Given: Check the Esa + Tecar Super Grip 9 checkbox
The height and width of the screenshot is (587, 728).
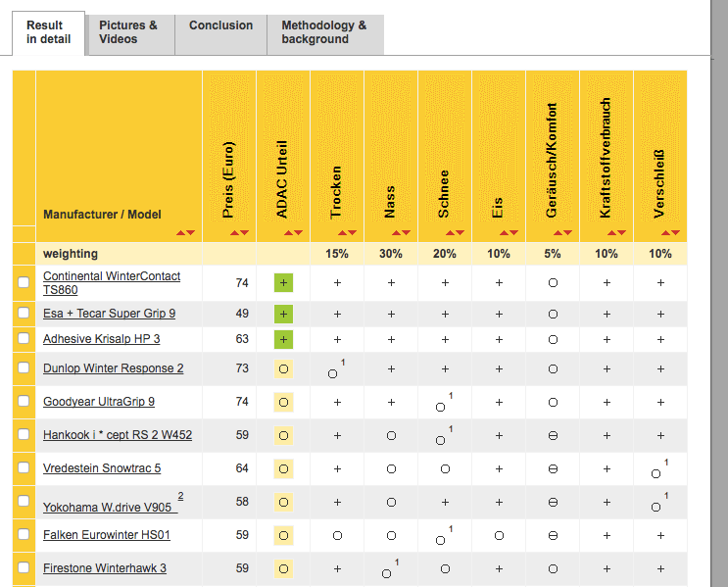Looking at the screenshot, I should 24,313.
